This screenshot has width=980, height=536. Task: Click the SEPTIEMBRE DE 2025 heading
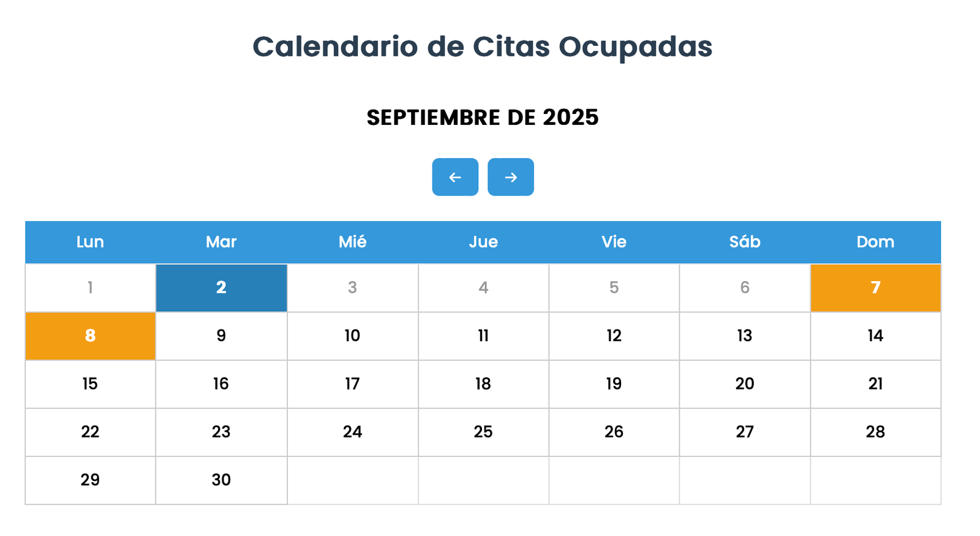click(x=483, y=118)
